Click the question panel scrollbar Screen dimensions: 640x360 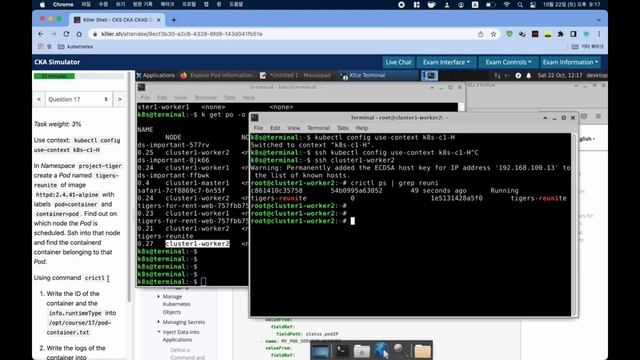click(129, 188)
